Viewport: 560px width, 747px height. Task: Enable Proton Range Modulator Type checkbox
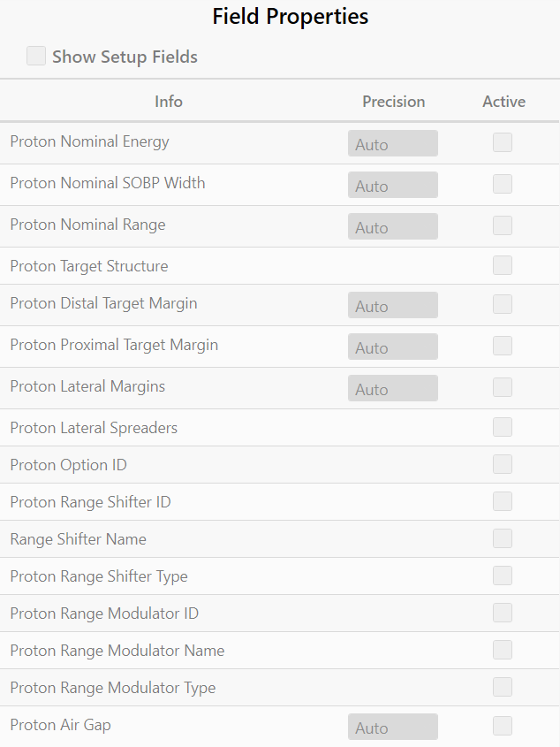[503, 688]
